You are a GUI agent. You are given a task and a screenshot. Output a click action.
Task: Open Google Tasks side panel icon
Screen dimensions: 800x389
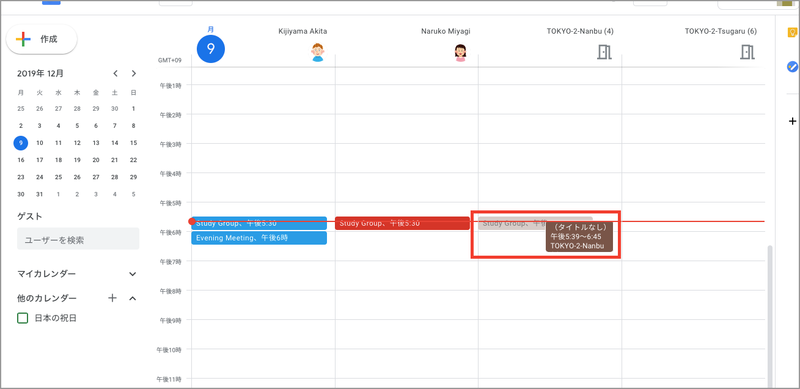click(x=792, y=66)
